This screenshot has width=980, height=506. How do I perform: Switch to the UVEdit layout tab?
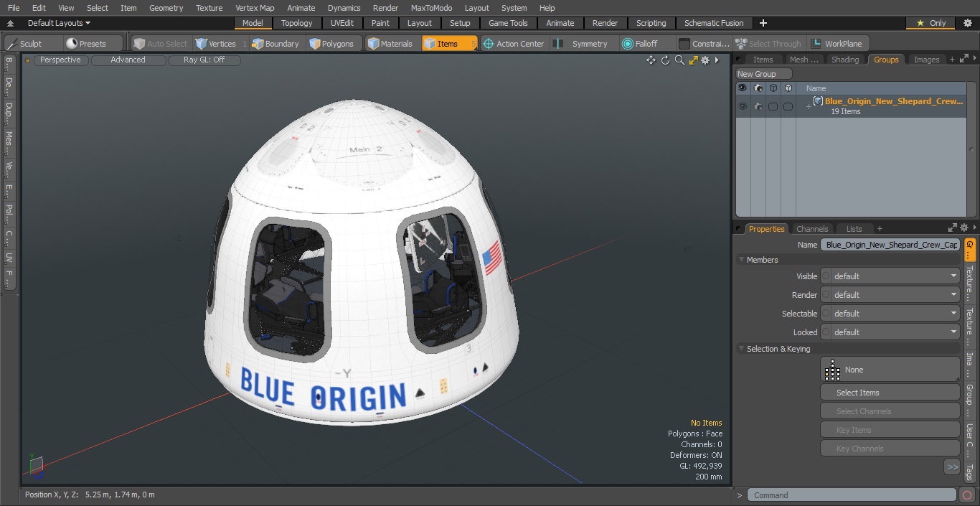tap(341, 23)
